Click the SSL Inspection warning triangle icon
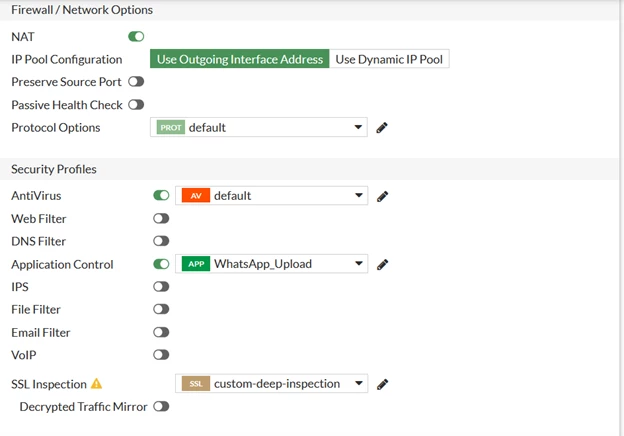624x436 pixels. (x=96, y=383)
